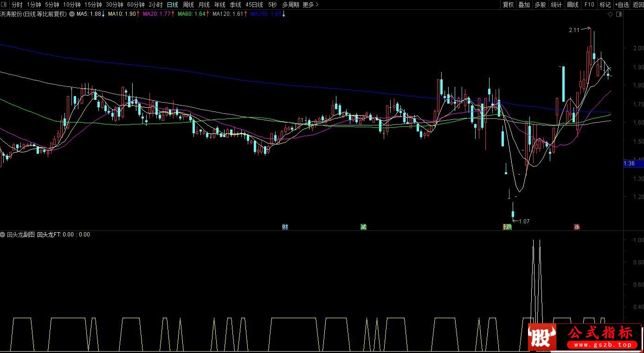Viewport: 644px width, 353px height.
Task: Open the 多股 multi-stock view
Action: coord(540,5)
